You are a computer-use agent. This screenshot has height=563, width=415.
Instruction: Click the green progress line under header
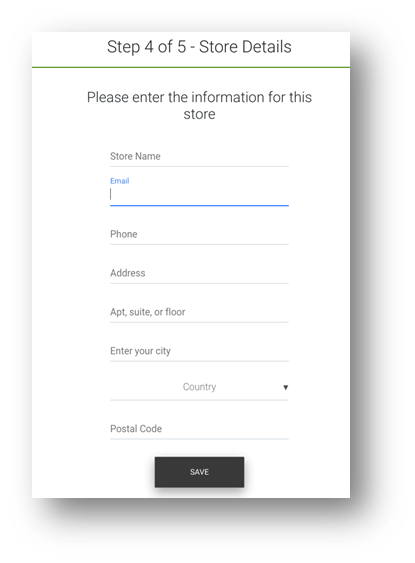pos(191,67)
